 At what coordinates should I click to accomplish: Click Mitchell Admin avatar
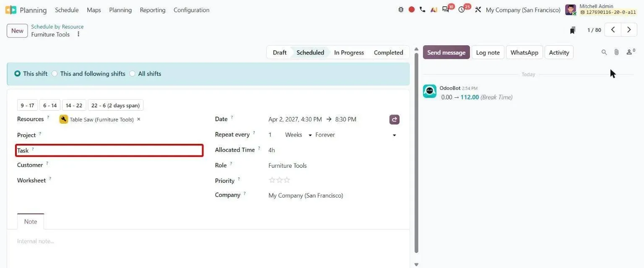570,10
